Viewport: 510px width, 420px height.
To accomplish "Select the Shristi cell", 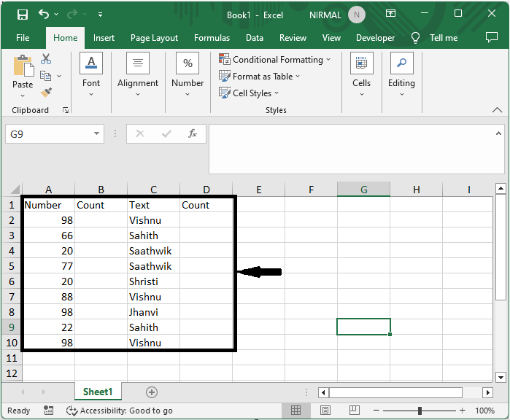I will [x=153, y=281].
